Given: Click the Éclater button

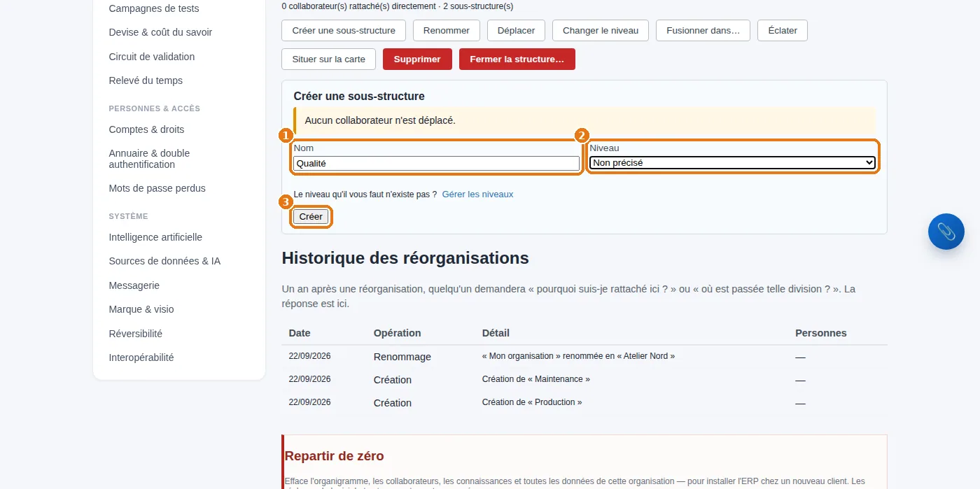Looking at the screenshot, I should tap(783, 31).
